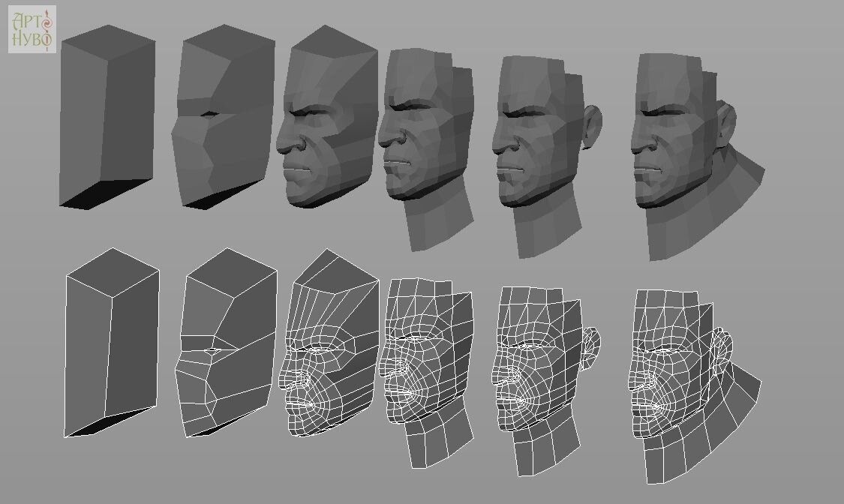Select the wireframe blocky head with eye slit
Image resolution: width=844 pixels, height=504 pixels.
226,343
